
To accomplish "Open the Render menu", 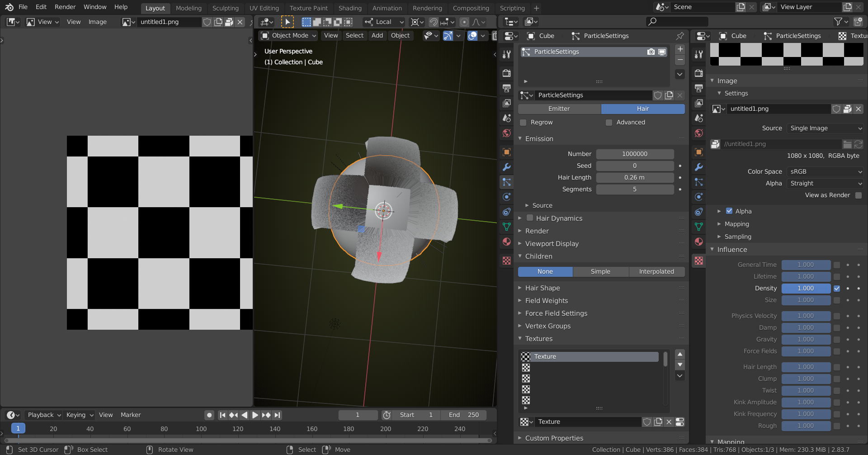I will tap(65, 7).
